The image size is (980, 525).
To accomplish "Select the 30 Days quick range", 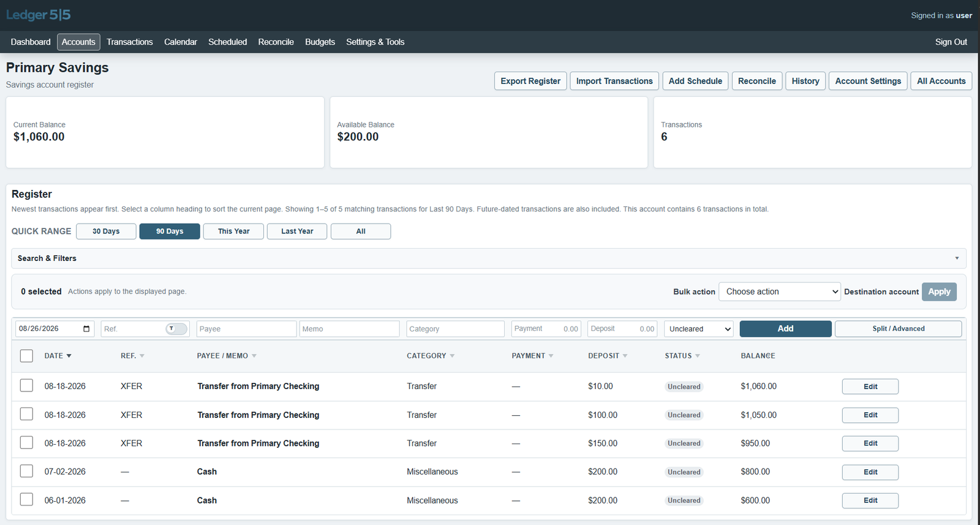I will [x=106, y=232].
